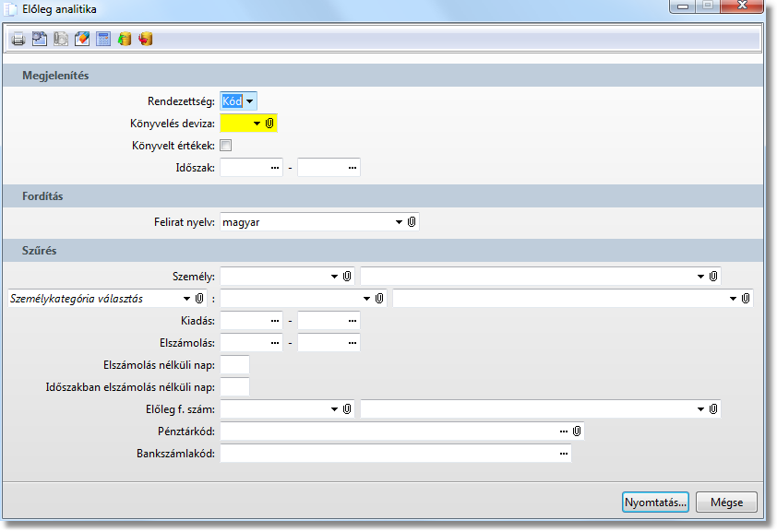This screenshot has width=777, height=532.
Task: Click the Szűrés section header
Action: coord(383,251)
